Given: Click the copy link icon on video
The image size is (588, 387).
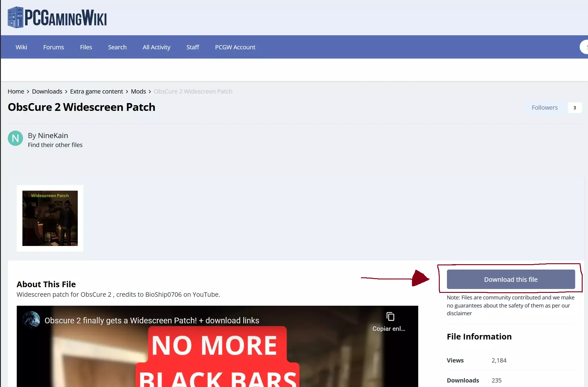Looking at the screenshot, I should 390,316.
